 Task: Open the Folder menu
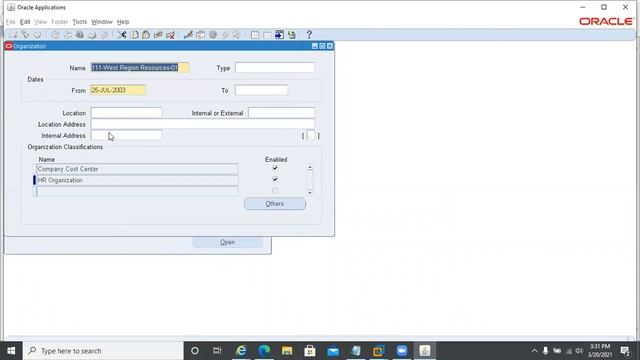coord(60,22)
